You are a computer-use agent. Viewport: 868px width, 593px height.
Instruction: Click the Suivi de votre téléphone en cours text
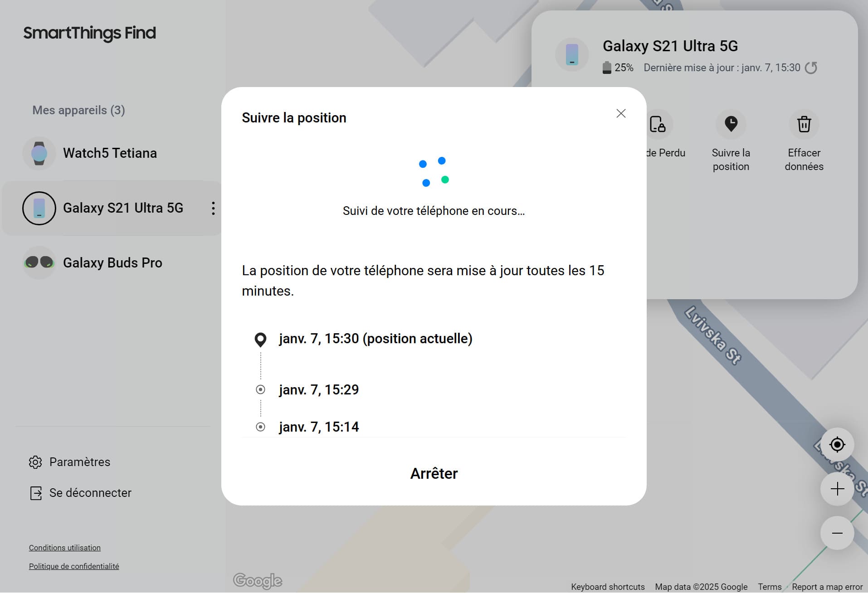[434, 211]
